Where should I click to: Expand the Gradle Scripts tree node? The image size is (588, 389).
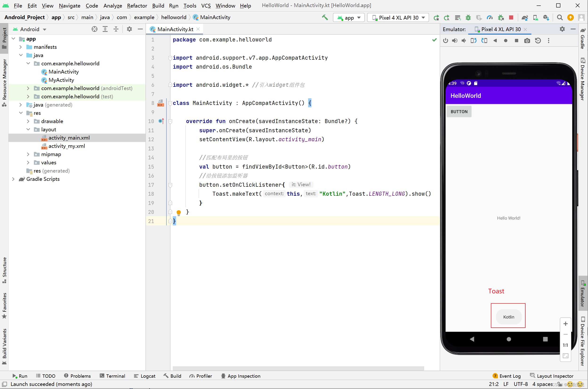13,179
